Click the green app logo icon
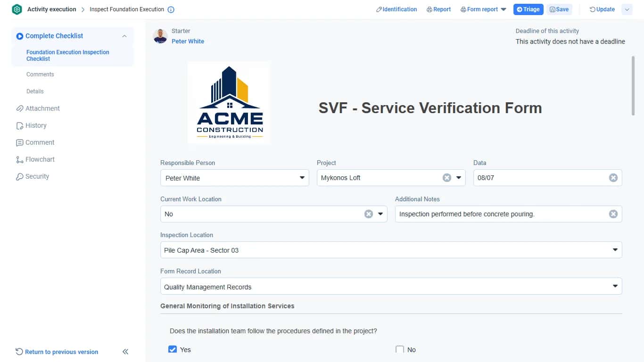 17,9
